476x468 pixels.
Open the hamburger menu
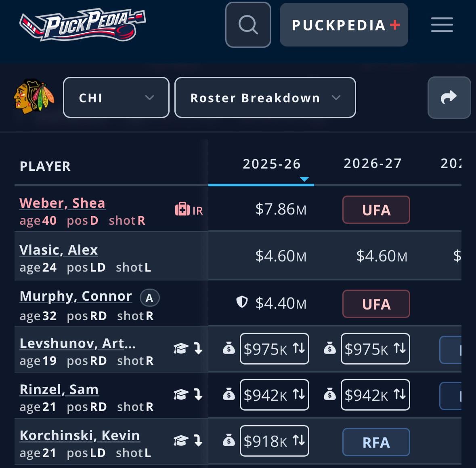tap(442, 25)
